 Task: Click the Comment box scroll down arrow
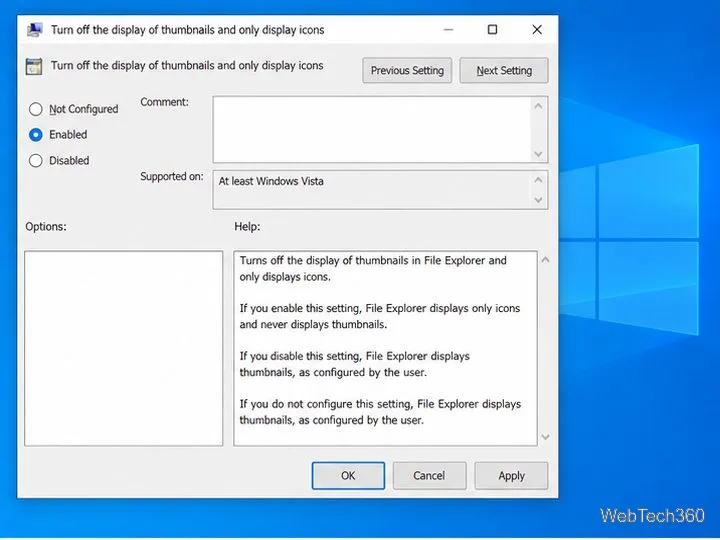539,154
